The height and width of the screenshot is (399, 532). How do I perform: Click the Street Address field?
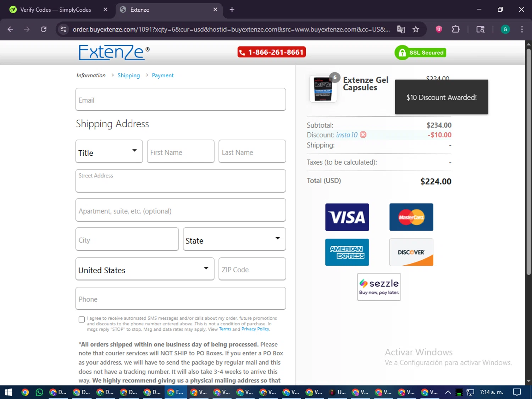coord(181,181)
